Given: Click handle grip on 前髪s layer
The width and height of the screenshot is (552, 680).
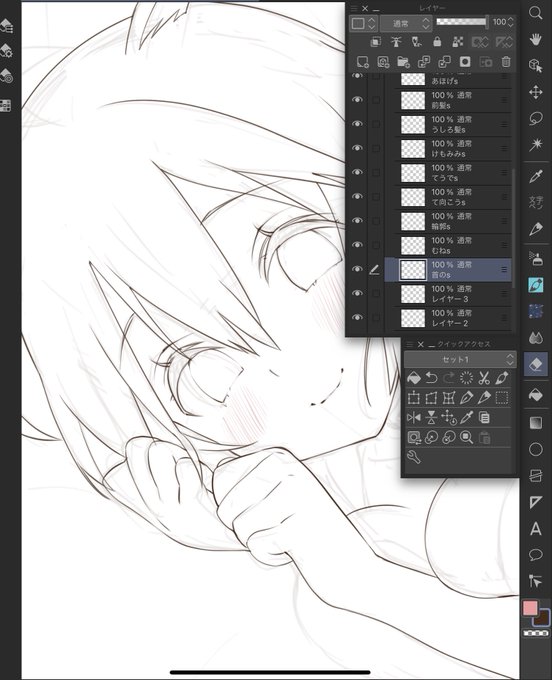Looking at the screenshot, I should 504,100.
